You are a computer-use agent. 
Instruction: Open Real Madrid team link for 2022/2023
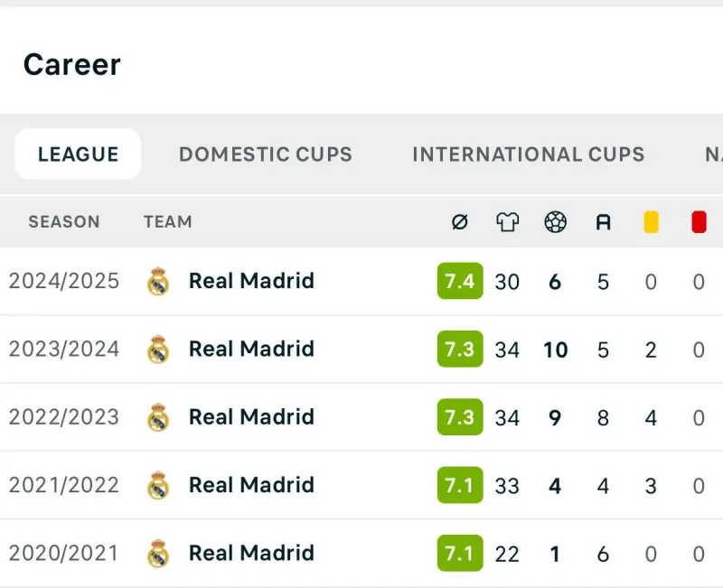pyautogui.click(x=252, y=417)
